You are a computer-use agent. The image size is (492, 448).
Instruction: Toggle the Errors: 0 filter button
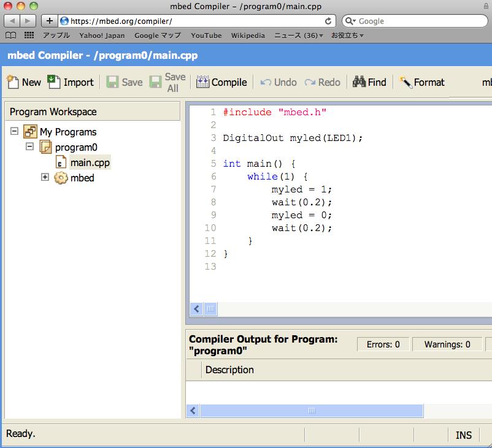click(383, 344)
